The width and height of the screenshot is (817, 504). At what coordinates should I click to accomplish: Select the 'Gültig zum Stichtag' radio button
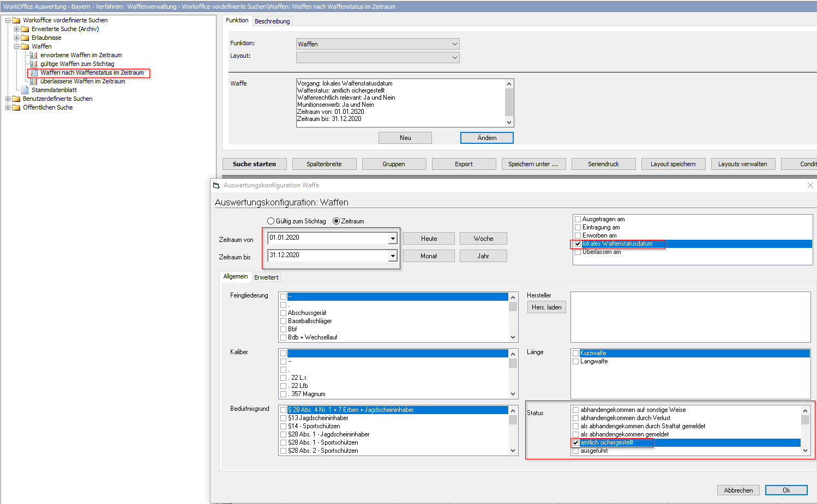tap(271, 221)
